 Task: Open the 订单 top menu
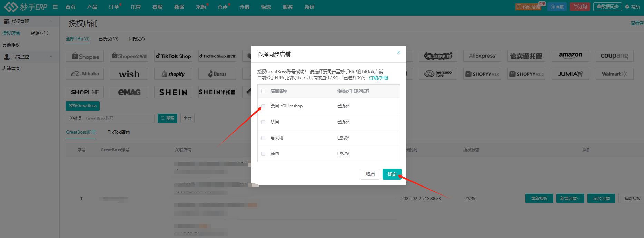pos(114,7)
